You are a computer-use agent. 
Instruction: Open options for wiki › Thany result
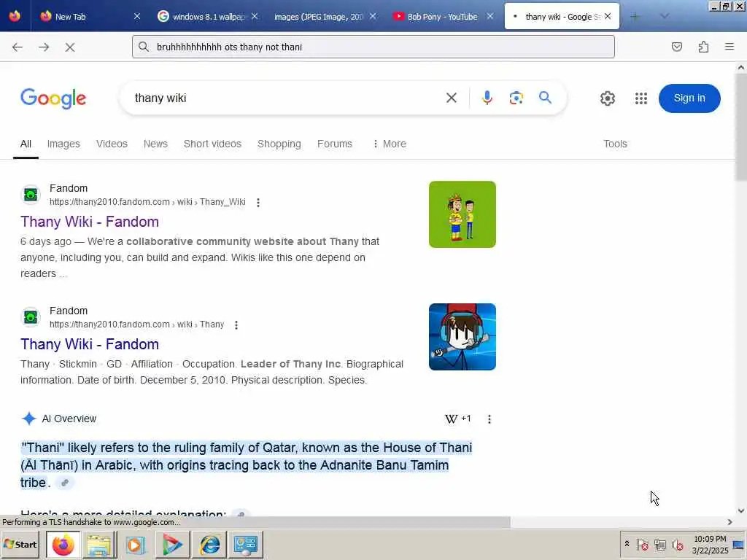click(x=236, y=324)
